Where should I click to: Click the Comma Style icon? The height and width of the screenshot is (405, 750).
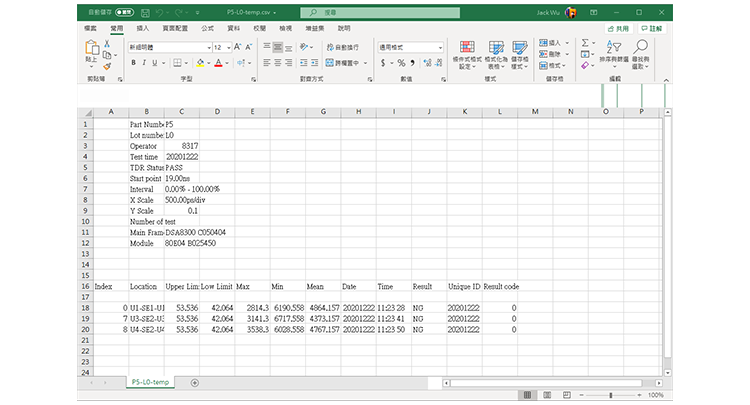[x=412, y=63]
